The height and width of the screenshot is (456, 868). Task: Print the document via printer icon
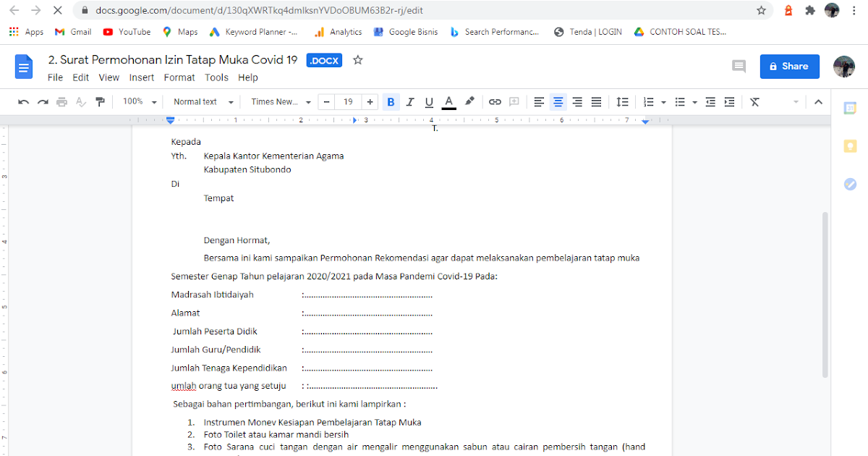(x=62, y=102)
